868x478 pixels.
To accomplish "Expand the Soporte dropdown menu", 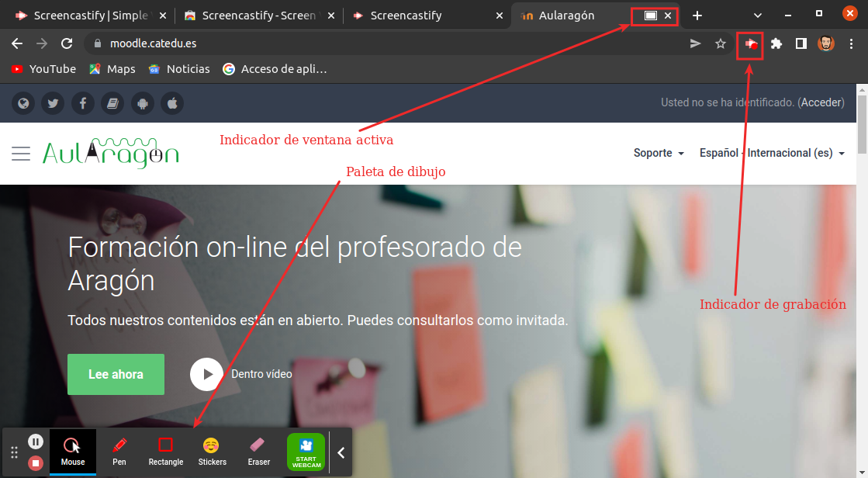I will [x=659, y=153].
